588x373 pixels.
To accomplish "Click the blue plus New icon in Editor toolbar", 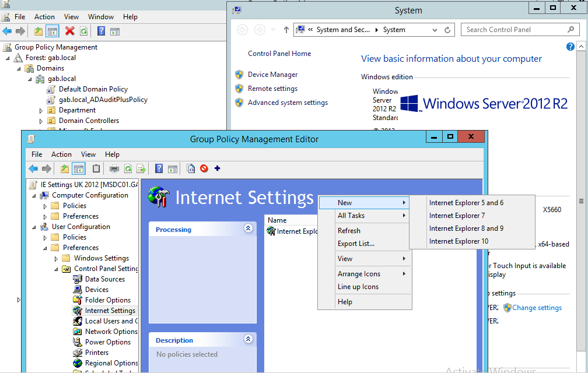I will [x=217, y=168].
